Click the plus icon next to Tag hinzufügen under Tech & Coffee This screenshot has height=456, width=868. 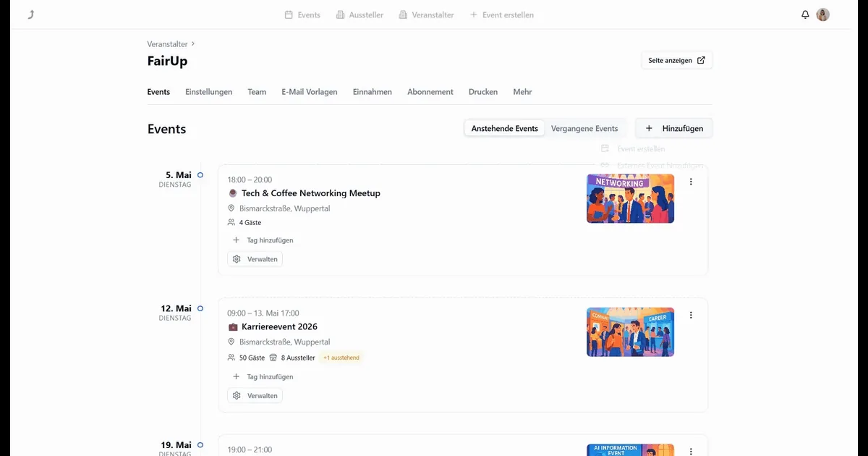point(236,240)
